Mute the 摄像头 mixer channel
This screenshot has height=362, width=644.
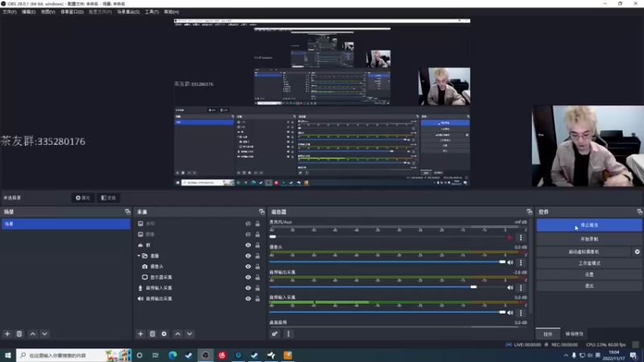[x=510, y=262]
